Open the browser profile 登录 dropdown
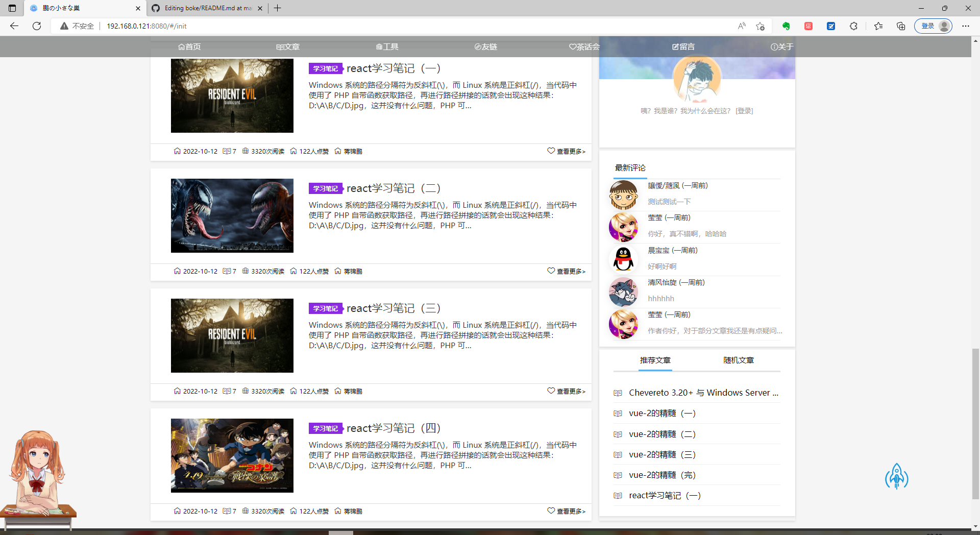The height and width of the screenshot is (535, 980). click(x=934, y=26)
